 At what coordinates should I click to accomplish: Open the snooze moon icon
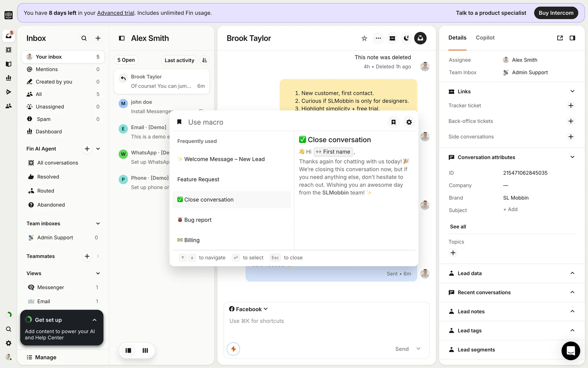coord(406,38)
